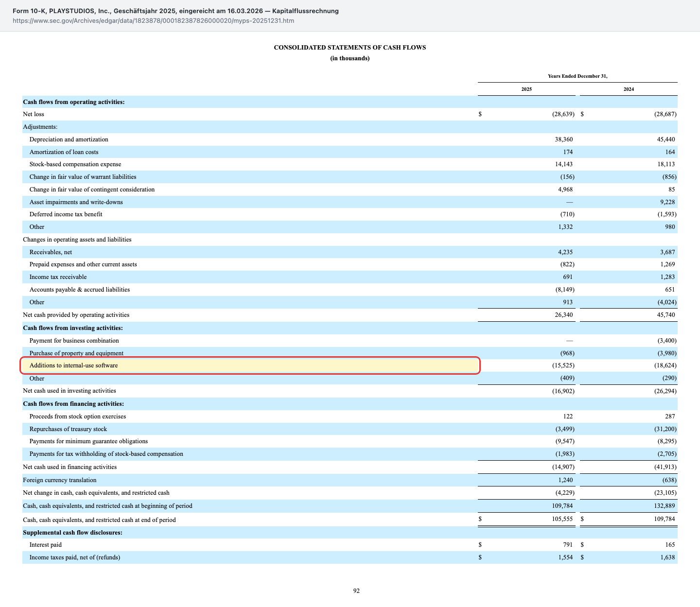The width and height of the screenshot is (700, 607).
Task: Select the '(in thousands)' subtitle
Action: 350,58
